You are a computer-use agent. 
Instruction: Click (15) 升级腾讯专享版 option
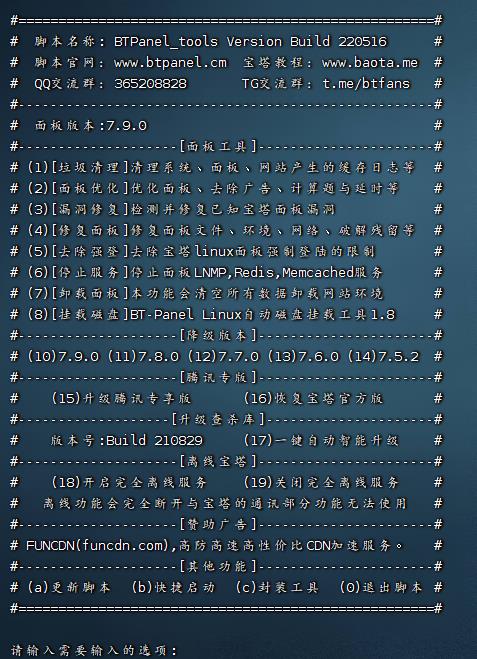[x=121, y=398]
